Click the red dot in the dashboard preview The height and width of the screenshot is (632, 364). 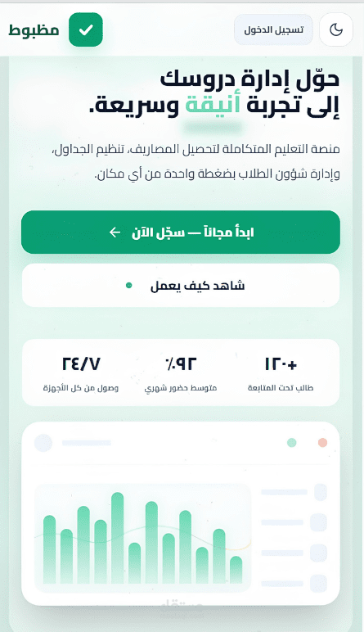(x=322, y=443)
